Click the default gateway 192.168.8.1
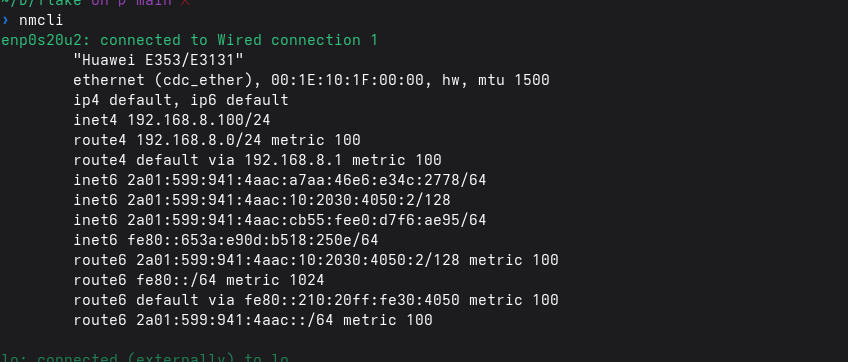848x362 pixels. coord(293,160)
